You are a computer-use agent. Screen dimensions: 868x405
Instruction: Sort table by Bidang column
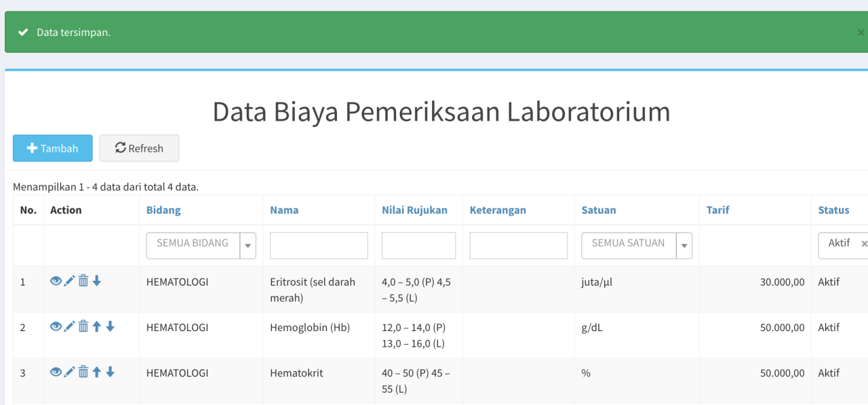(x=163, y=210)
